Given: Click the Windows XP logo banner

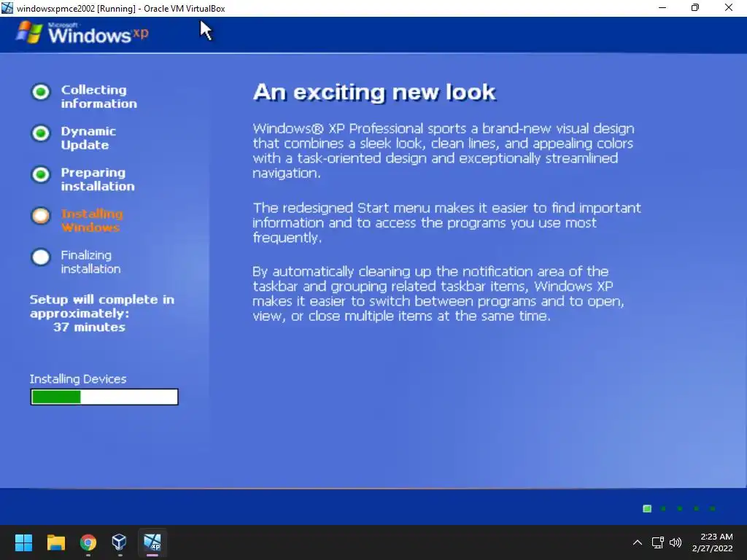Looking at the screenshot, I should [82, 34].
